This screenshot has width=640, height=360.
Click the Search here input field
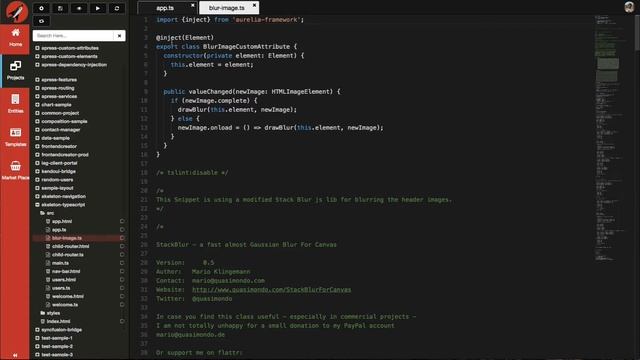[73, 36]
